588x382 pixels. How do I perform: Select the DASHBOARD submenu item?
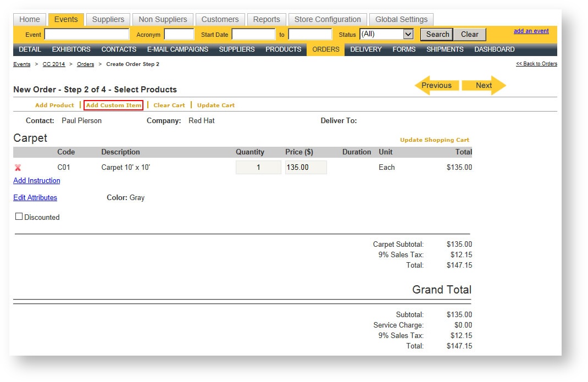point(494,49)
